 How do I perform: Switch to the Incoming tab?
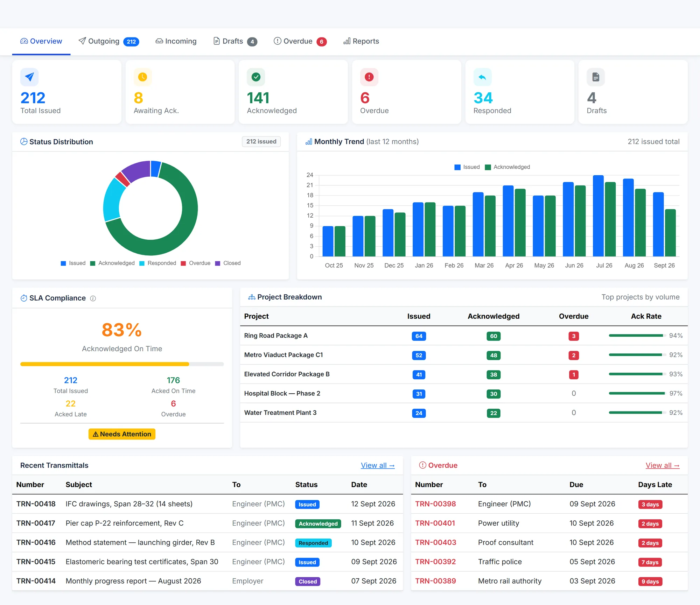[x=176, y=41]
